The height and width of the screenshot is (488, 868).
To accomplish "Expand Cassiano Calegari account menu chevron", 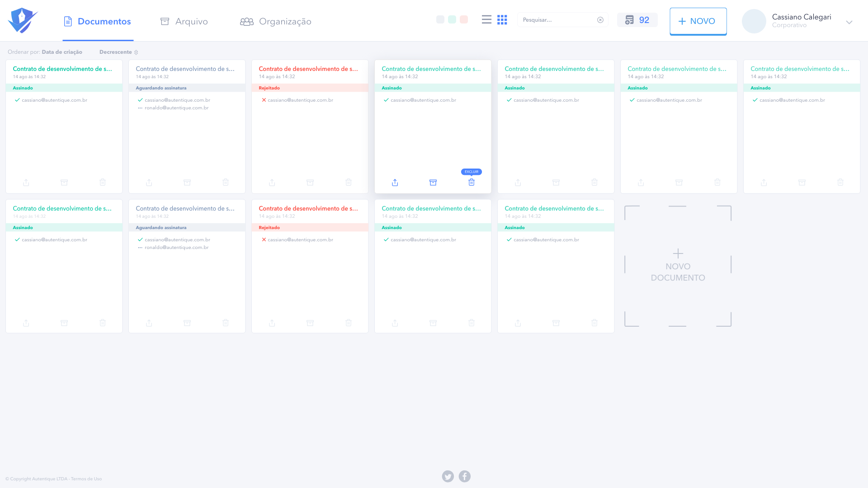I will pyautogui.click(x=849, y=22).
